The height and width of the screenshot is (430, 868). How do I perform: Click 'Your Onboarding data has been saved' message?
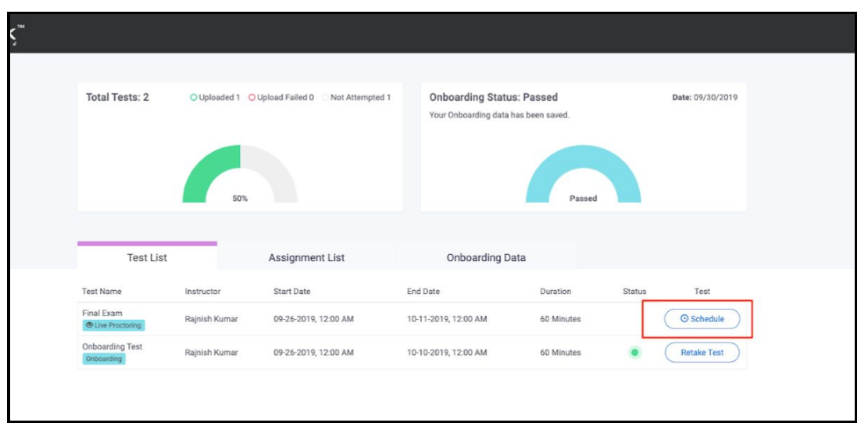[499, 115]
